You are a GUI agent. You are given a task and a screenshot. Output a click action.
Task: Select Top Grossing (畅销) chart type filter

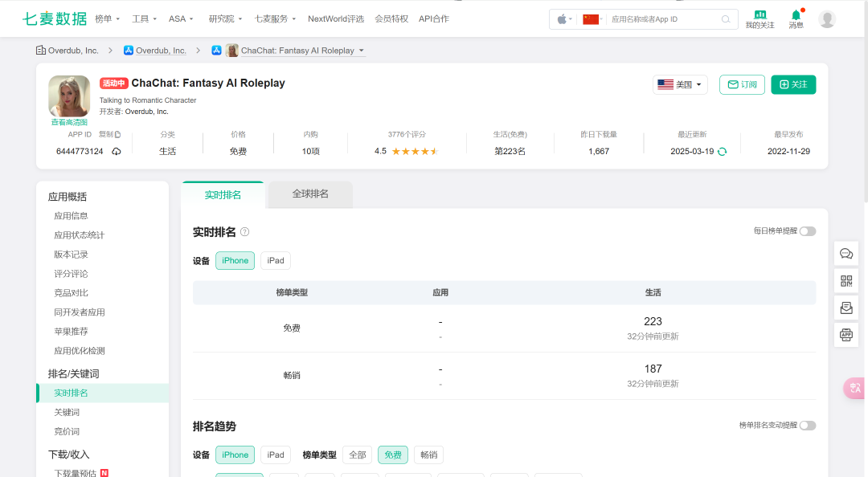click(x=429, y=455)
